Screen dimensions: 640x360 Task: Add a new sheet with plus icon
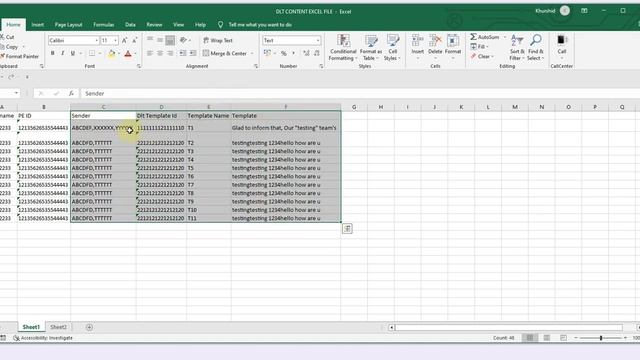(x=89, y=327)
